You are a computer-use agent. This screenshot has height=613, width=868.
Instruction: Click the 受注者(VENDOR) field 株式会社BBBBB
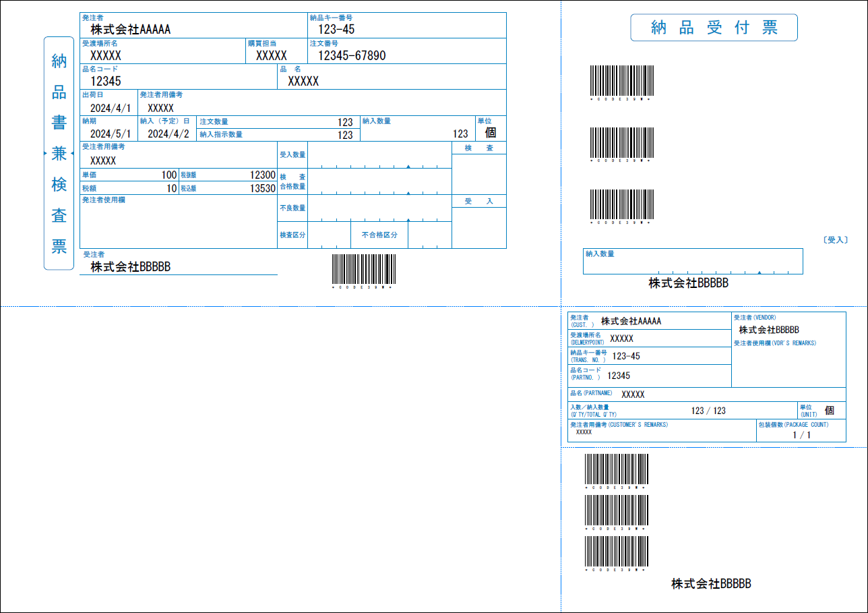[769, 330]
